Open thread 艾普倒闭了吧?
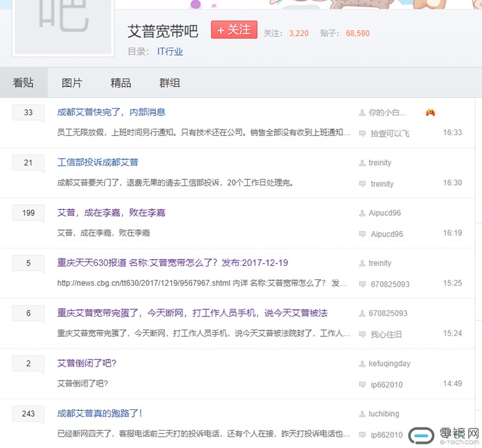The height and width of the screenshot is (448, 482). coord(87,363)
